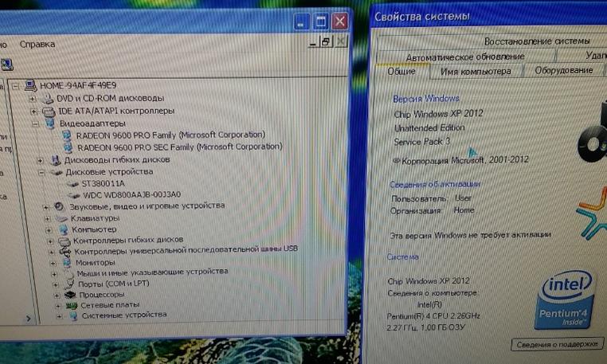Click the floppy disk controllers icon
The image size is (607, 364).
tap(65, 241)
